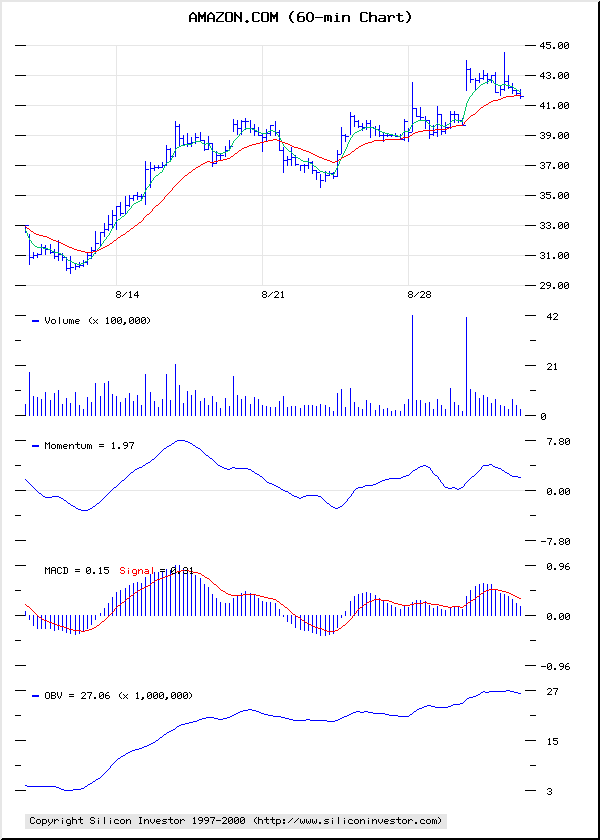The image size is (600, 840).
Task: Click the 41.00 price axis label
Action: pos(554,106)
